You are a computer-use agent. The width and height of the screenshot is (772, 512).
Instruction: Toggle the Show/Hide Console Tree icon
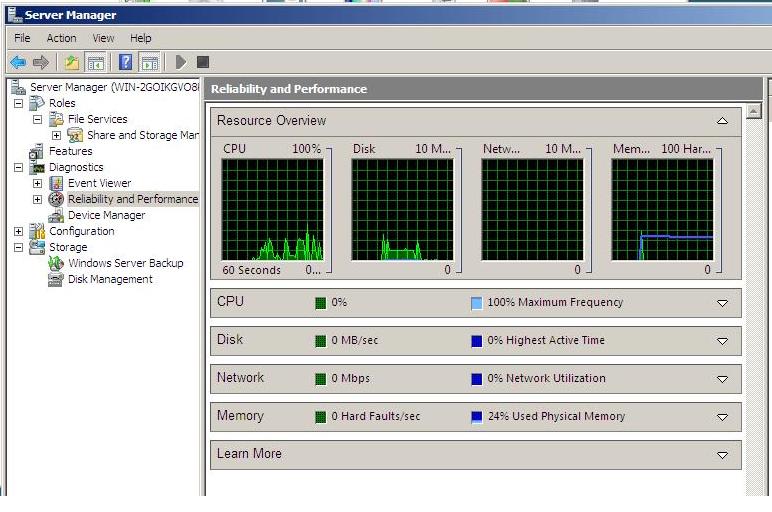click(x=96, y=63)
